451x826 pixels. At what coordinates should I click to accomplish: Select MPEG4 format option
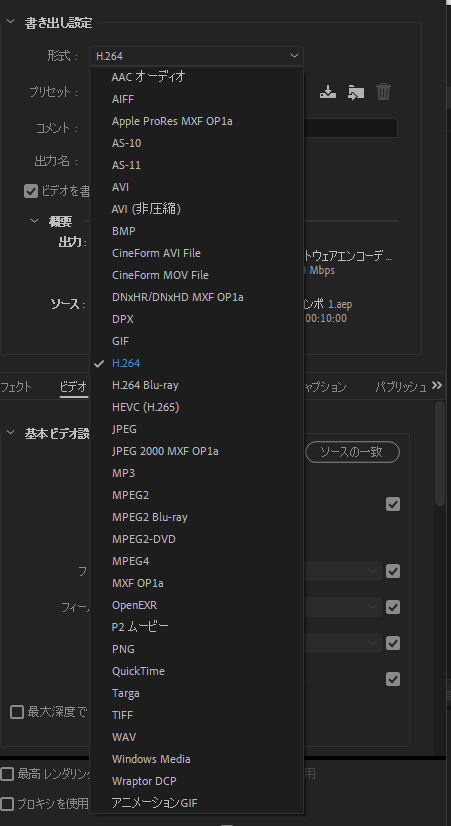click(196, 561)
